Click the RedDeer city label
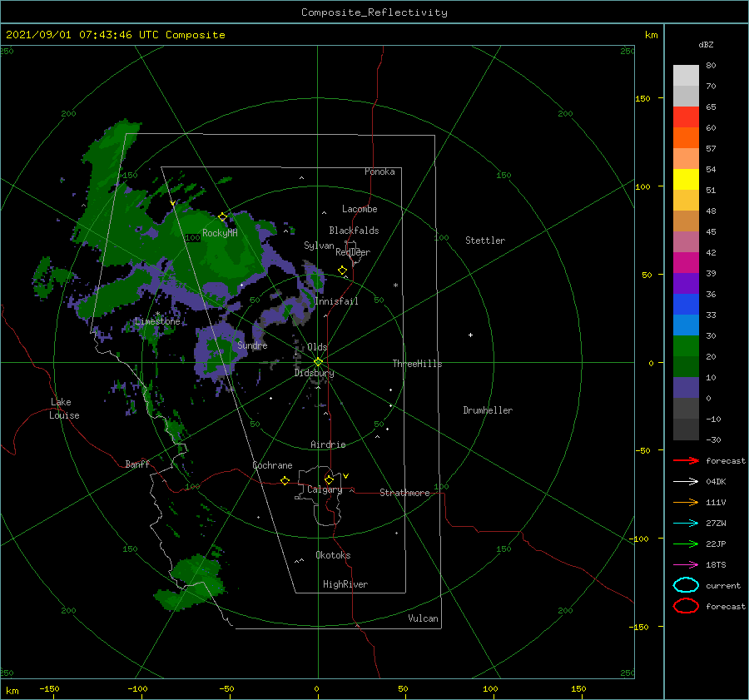The width and height of the screenshot is (749, 700). tap(353, 252)
